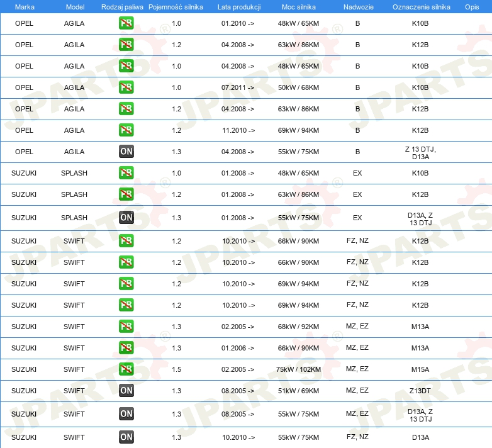Click OPEL in the 1.3 diesel Agila row
Viewport: 492px width, 448px height.
(x=24, y=152)
